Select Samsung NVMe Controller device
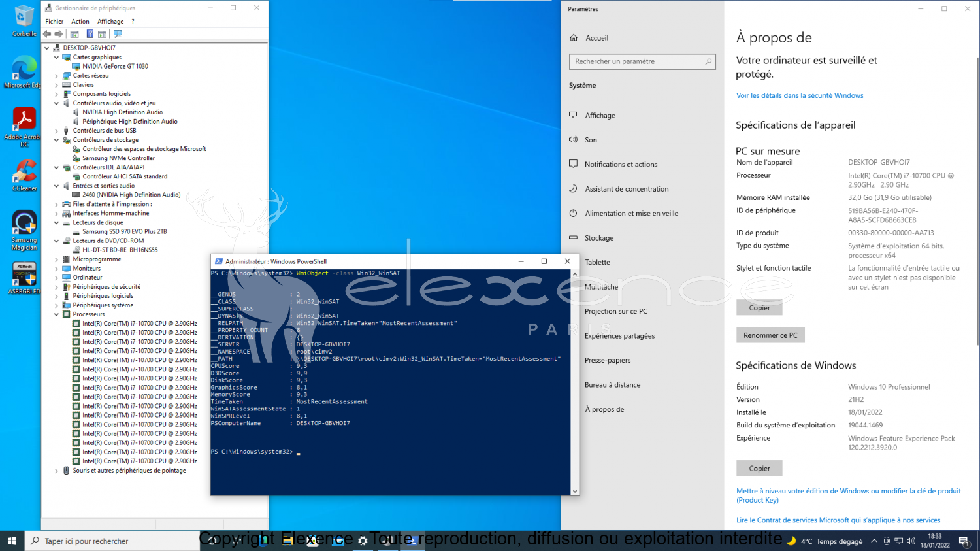 click(118, 158)
